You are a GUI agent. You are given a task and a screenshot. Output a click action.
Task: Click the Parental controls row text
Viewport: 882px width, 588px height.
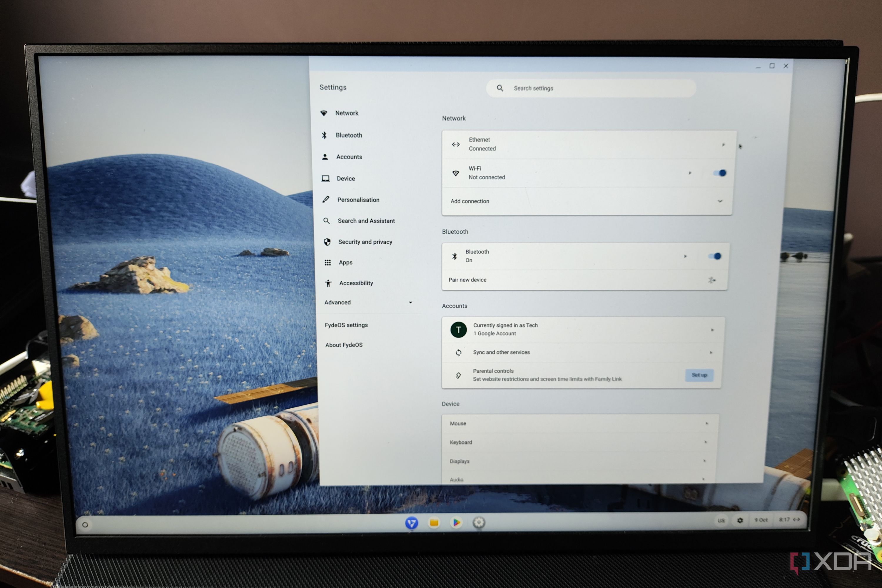click(547, 375)
